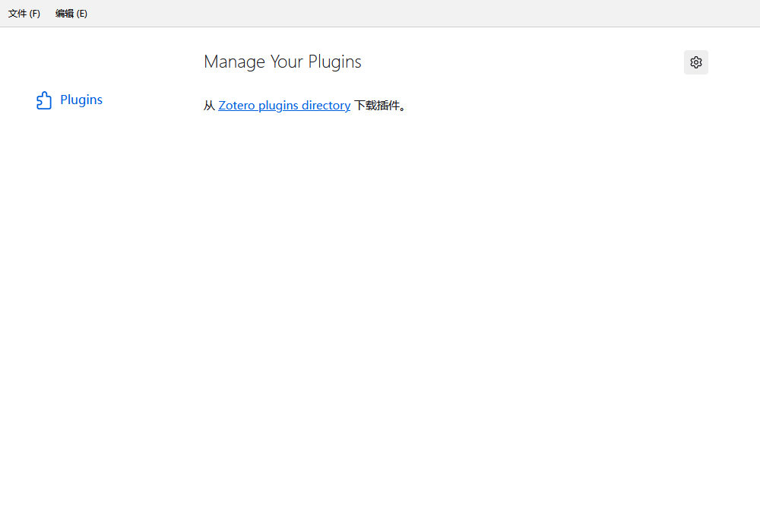Open the 文件 (F) menu
The width and height of the screenshot is (760, 532).
tap(24, 14)
